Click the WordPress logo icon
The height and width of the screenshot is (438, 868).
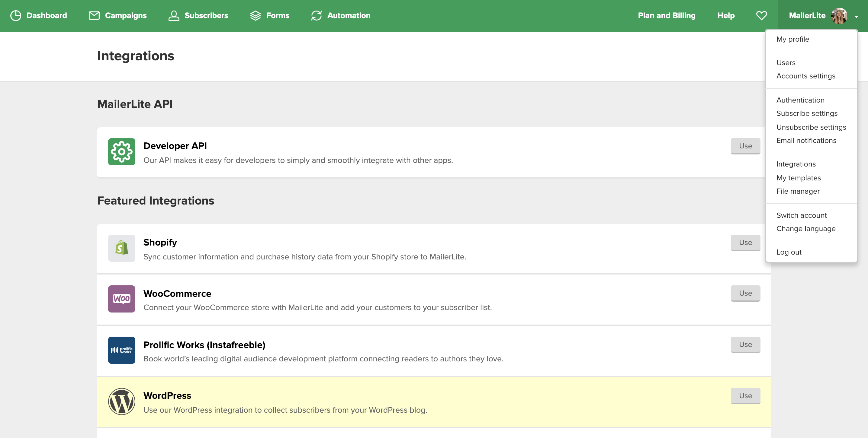pyautogui.click(x=122, y=401)
